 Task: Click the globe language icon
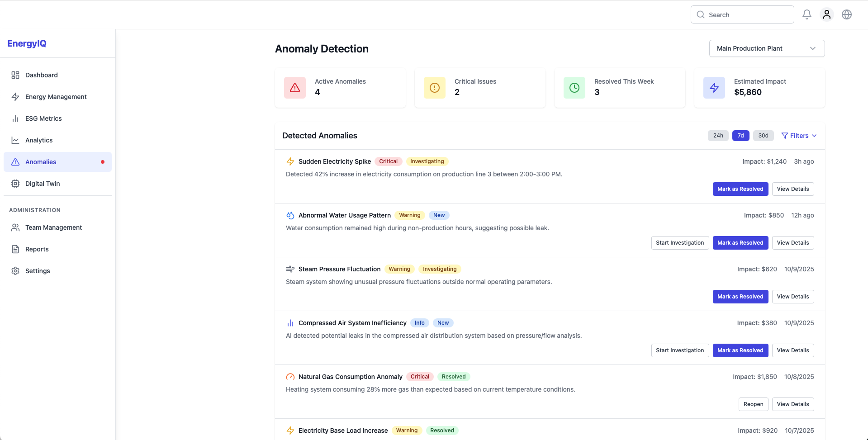pyautogui.click(x=846, y=14)
